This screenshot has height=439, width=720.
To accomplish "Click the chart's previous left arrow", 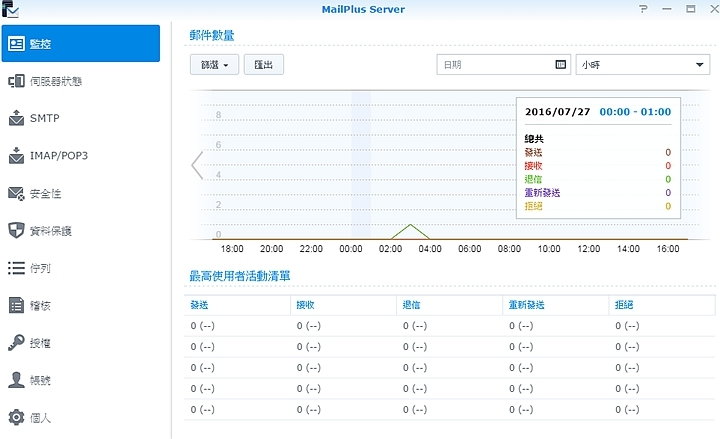I will point(197,165).
